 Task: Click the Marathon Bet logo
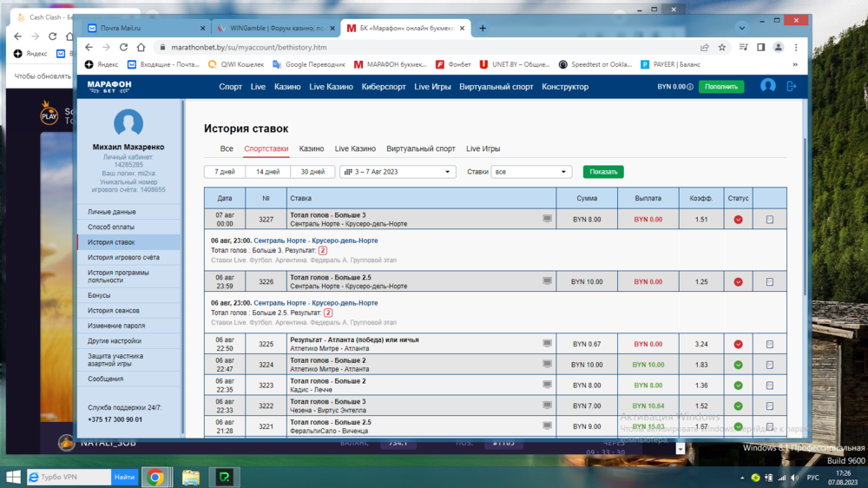(108, 87)
